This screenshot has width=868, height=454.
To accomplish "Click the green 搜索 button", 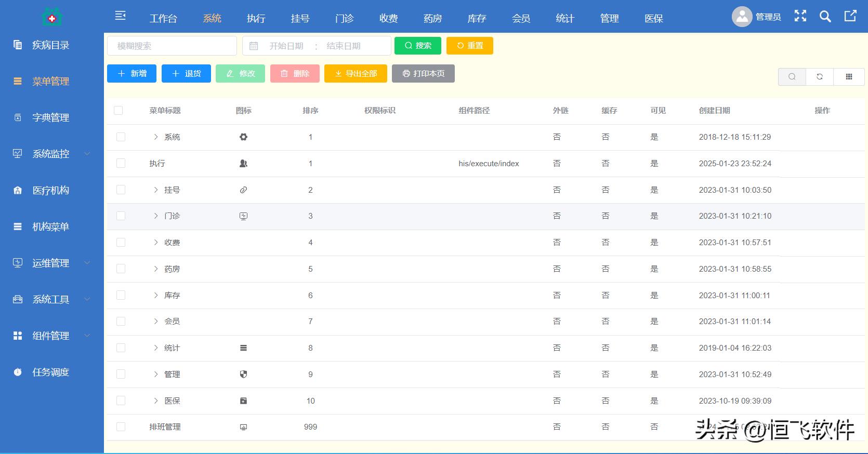I will click(418, 46).
